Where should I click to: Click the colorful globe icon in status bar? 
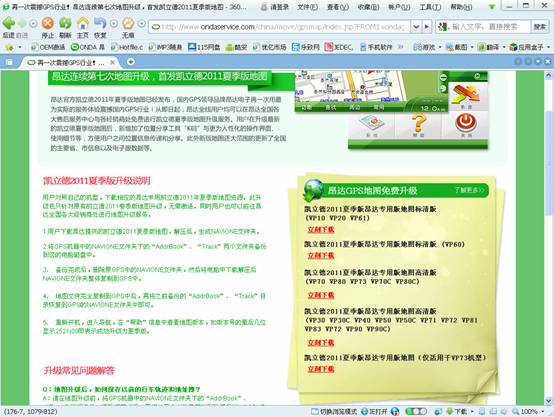point(395,411)
